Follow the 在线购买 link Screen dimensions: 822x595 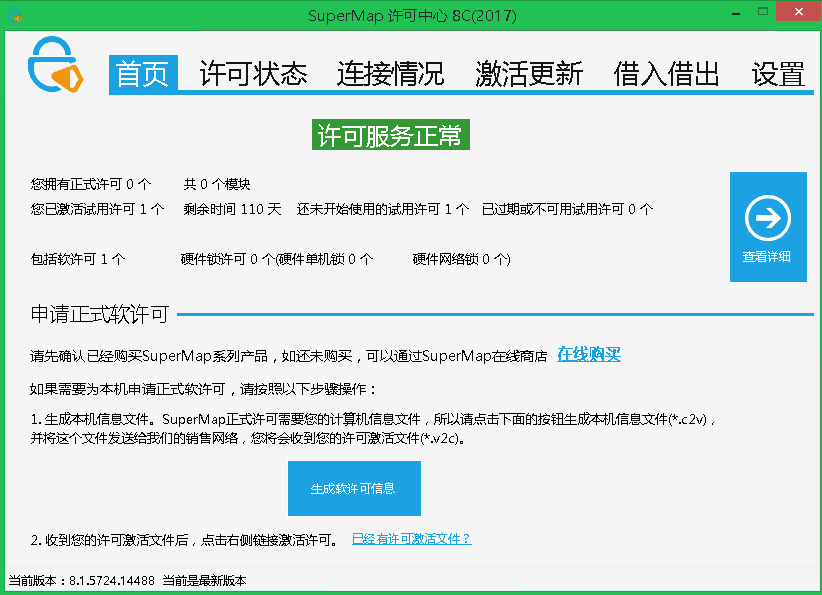tap(589, 355)
